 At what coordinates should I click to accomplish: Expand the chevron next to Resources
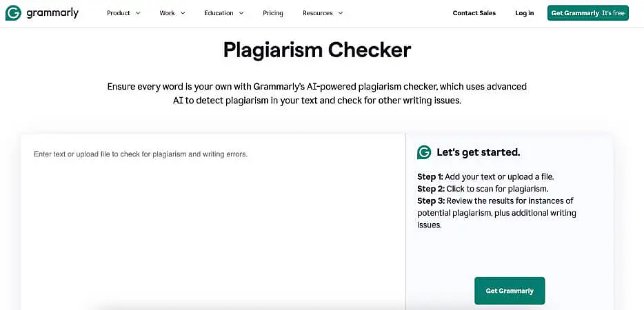coord(341,13)
